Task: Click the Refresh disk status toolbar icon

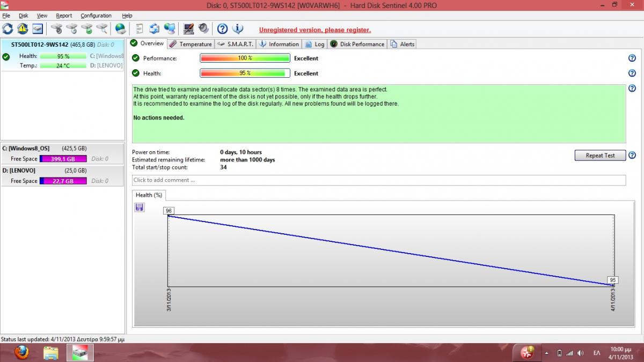Action: [x=8, y=28]
